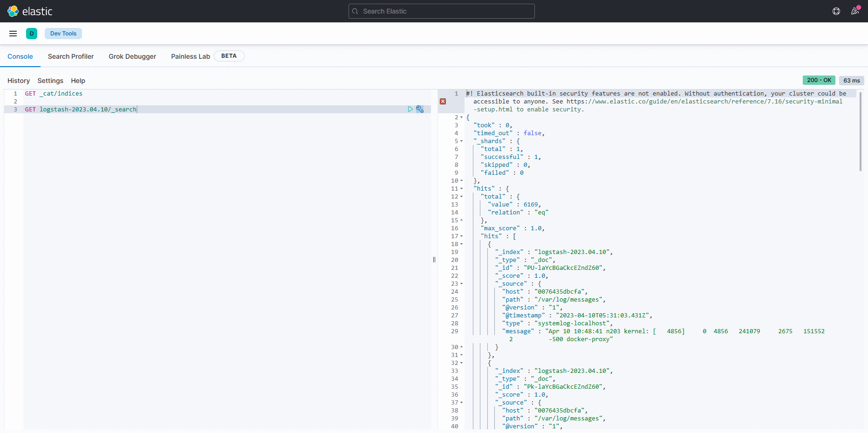
Task: Collapse the "total" object at line 12
Action: (462, 197)
